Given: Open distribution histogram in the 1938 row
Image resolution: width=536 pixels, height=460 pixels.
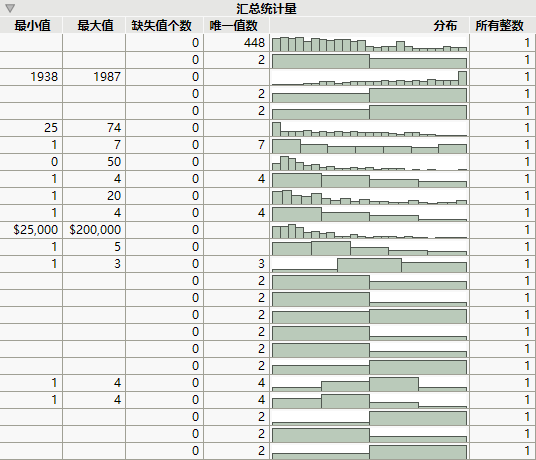Looking at the screenshot, I should 370,77.
